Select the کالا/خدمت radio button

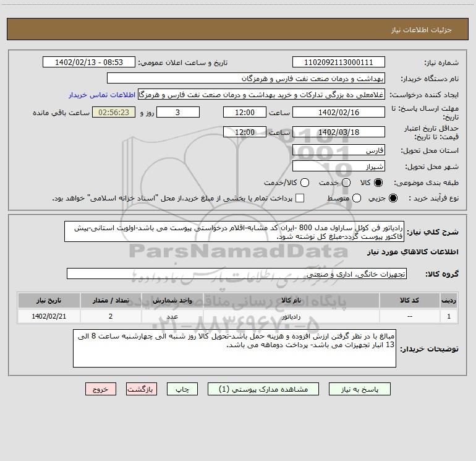coord(305,183)
